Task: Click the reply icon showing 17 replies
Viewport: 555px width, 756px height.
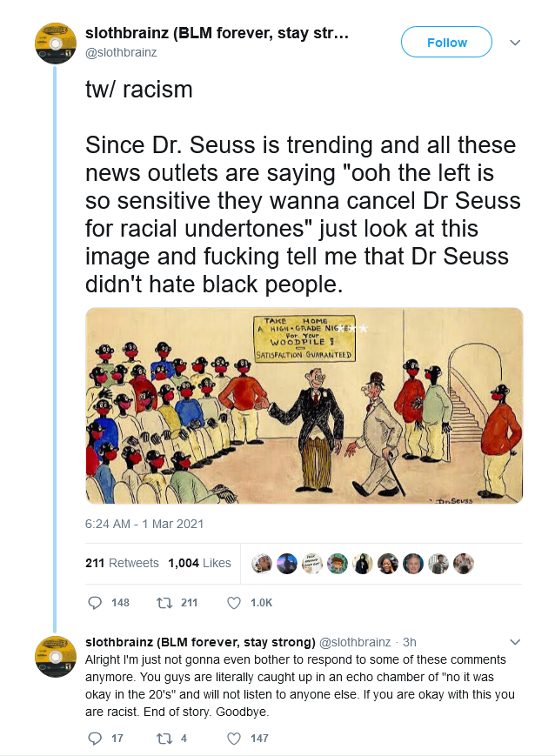Action: (95, 738)
